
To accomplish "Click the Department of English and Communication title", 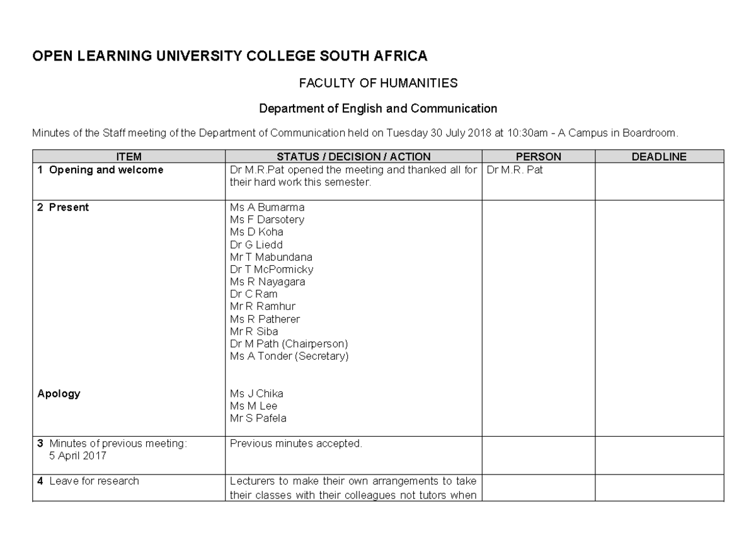I will pos(378,108).
